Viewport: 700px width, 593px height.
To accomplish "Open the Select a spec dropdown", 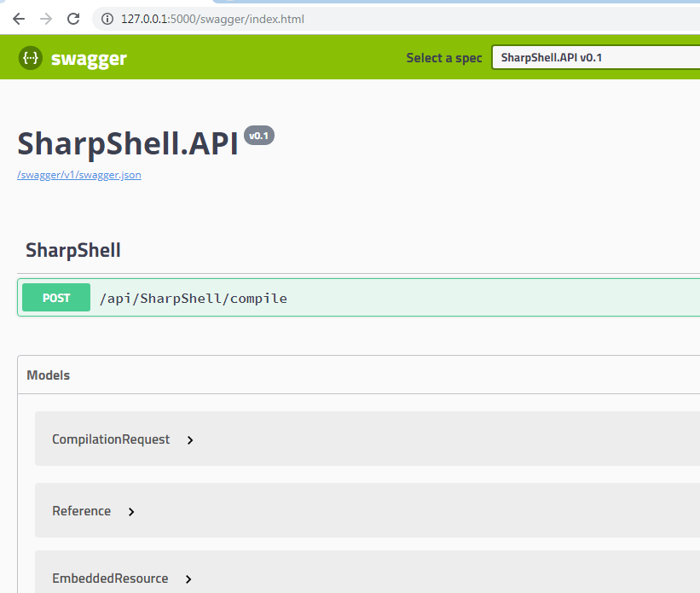I will [596, 57].
